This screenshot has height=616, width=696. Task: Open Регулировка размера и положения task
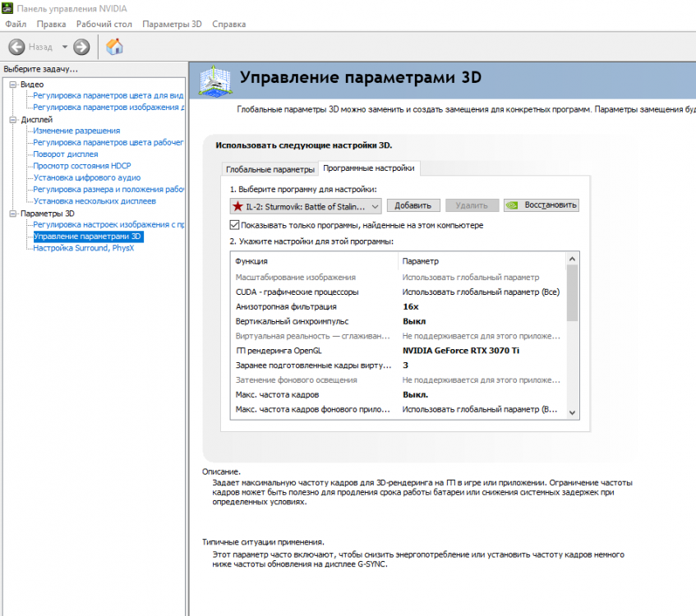pos(108,189)
